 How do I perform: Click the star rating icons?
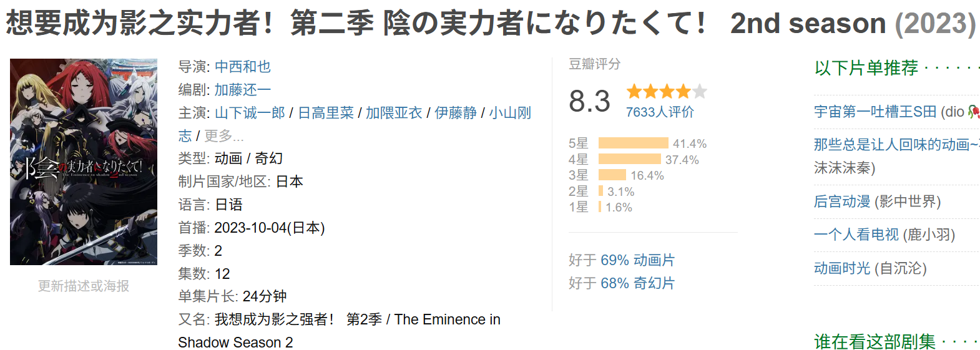tap(666, 92)
